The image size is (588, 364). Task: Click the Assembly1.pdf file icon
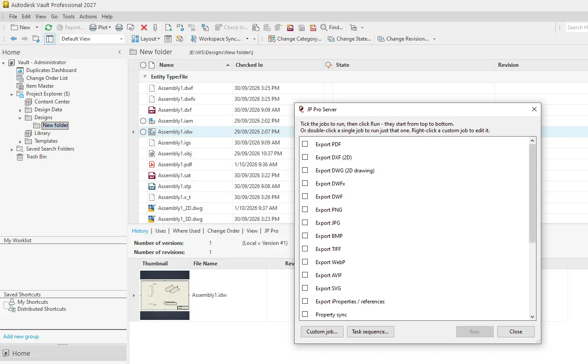(151, 165)
